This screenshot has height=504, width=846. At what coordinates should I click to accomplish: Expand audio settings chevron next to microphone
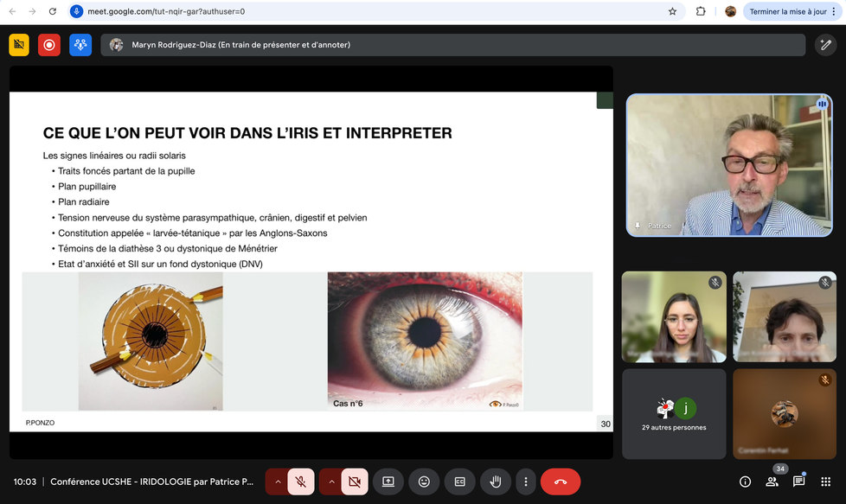pos(278,482)
